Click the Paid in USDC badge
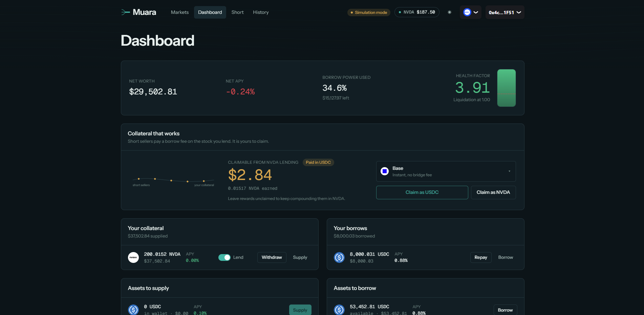The height and width of the screenshot is (315, 644). (318, 162)
